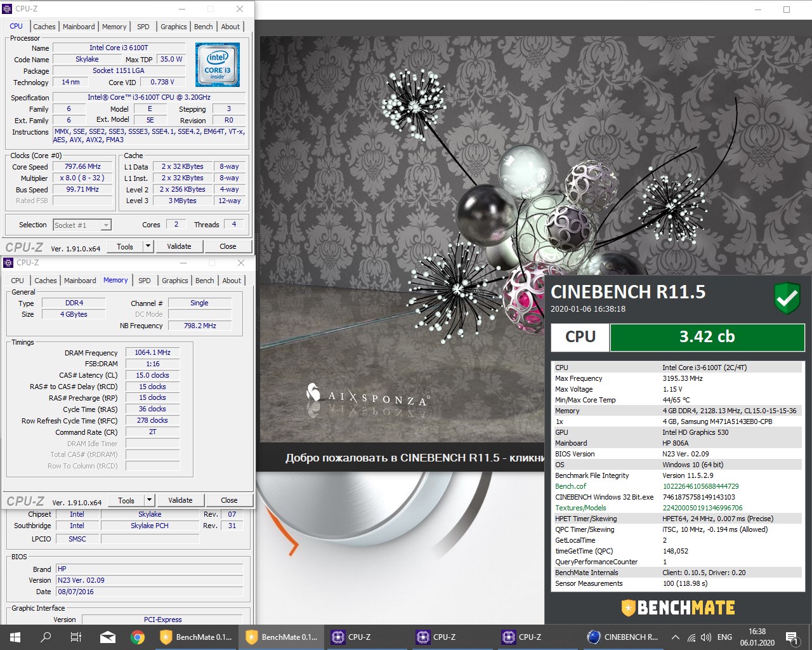Click the ENG language indicator

tap(724, 637)
